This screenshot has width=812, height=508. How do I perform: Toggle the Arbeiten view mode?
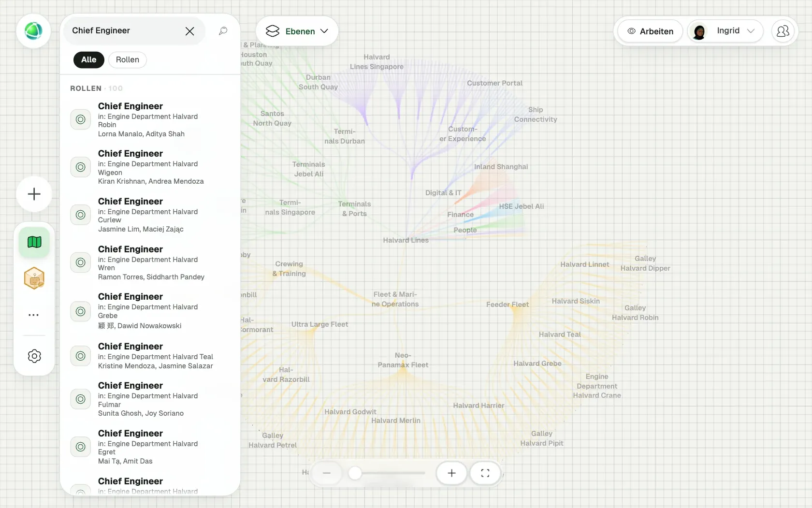pyautogui.click(x=650, y=31)
